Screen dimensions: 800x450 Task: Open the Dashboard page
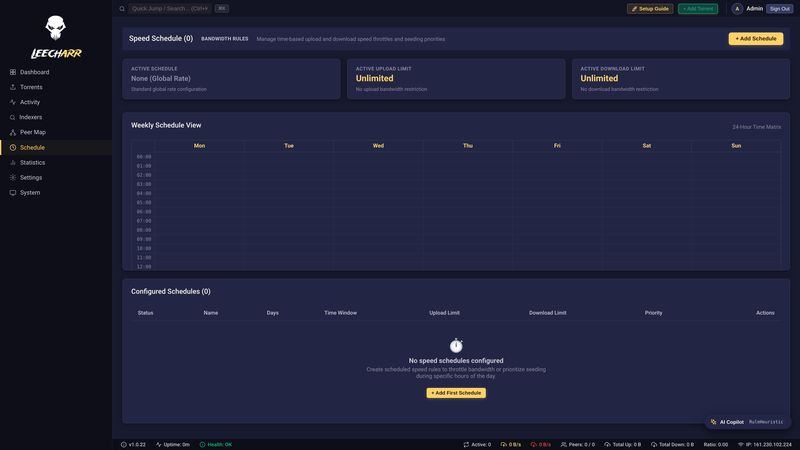click(x=56, y=72)
